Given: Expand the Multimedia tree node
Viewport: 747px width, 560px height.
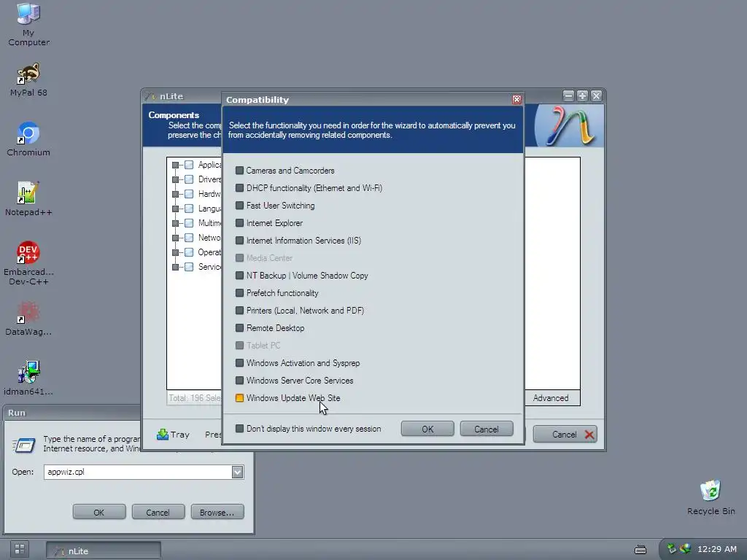Looking at the screenshot, I should point(175,223).
